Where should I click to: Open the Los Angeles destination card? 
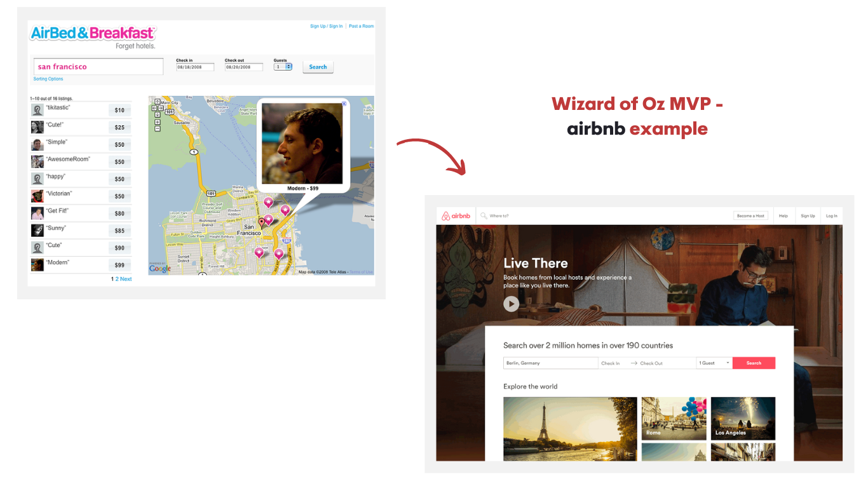pos(743,419)
